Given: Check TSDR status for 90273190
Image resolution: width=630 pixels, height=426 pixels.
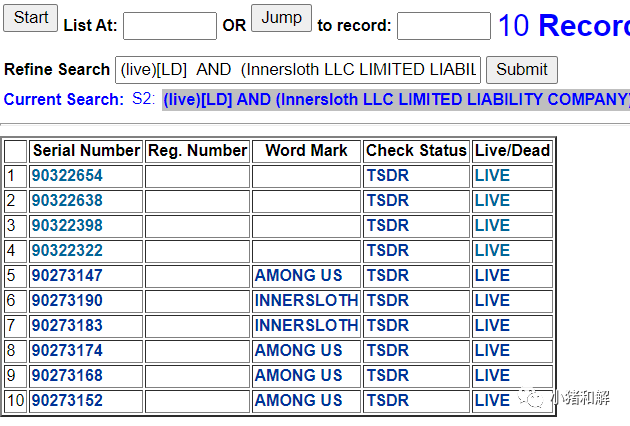Looking at the screenshot, I should pyautogui.click(x=388, y=300).
